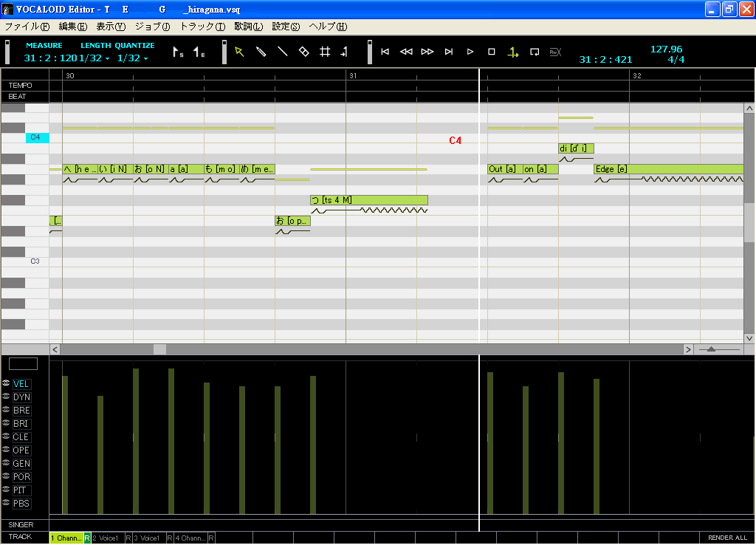This screenshot has width=756, height=545.
Task: Switch to track 4 Chann... tab
Action: [x=190, y=538]
